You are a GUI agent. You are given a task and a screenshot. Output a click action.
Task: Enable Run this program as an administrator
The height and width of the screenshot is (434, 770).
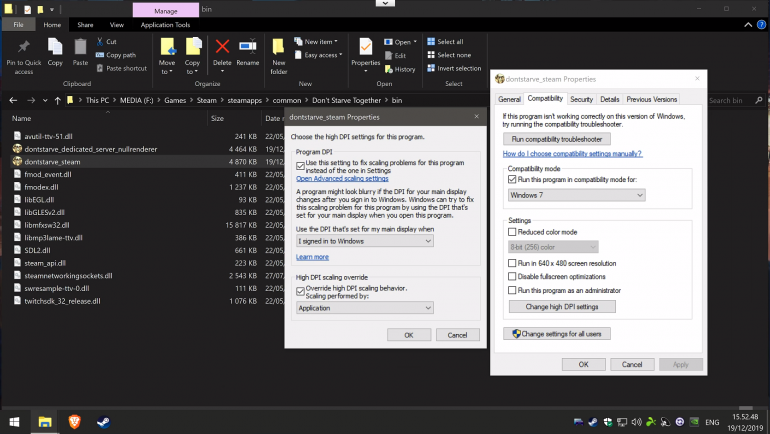coord(512,290)
